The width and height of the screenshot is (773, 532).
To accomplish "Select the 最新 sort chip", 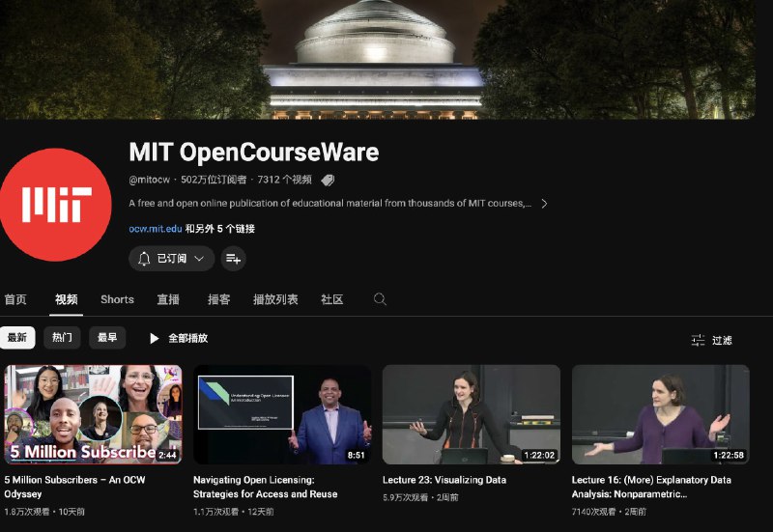I will click(x=17, y=338).
